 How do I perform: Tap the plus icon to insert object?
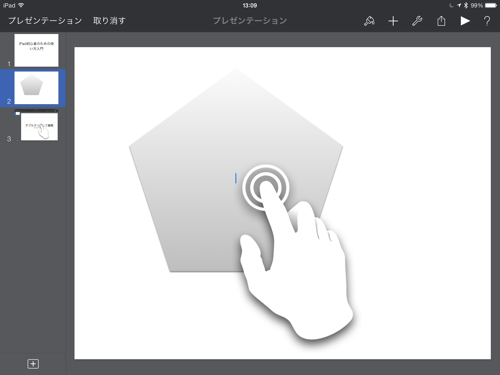(393, 21)
